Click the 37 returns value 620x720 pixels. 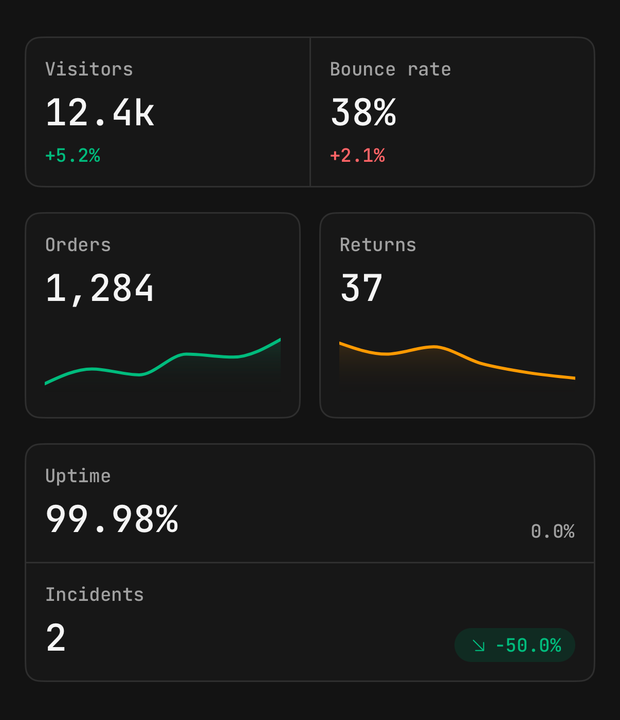coord(361,288)
